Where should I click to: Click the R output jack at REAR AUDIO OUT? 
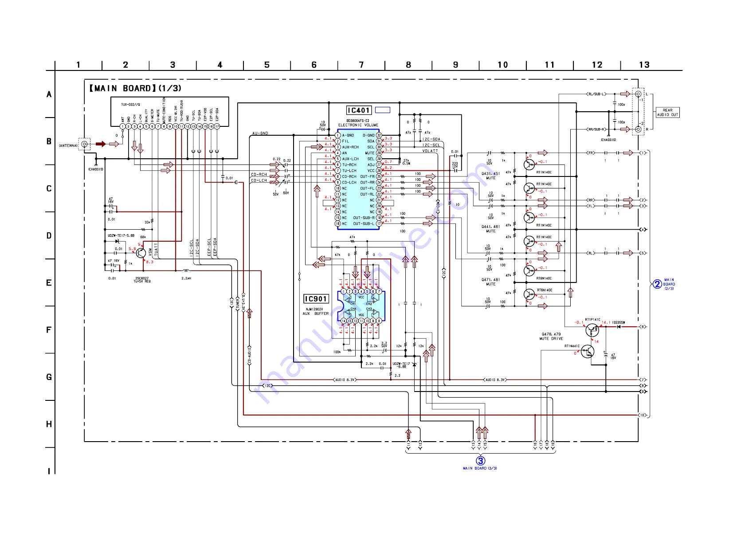638,129
